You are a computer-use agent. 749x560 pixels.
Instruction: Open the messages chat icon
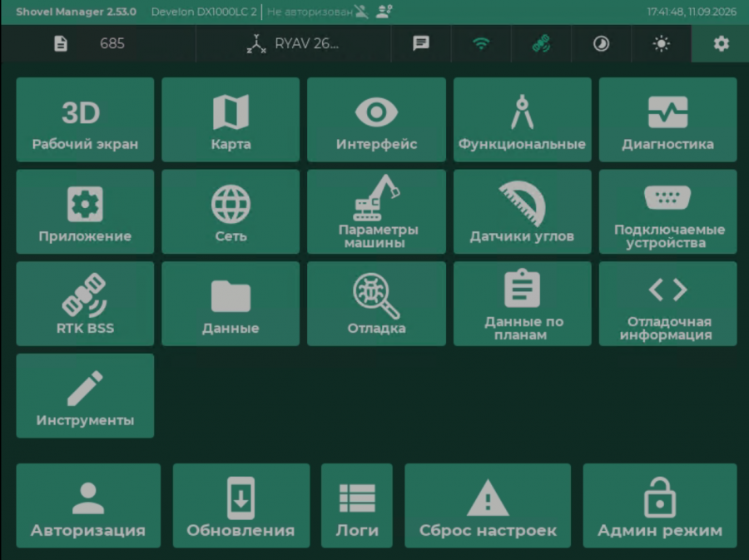tap(421, 43)
